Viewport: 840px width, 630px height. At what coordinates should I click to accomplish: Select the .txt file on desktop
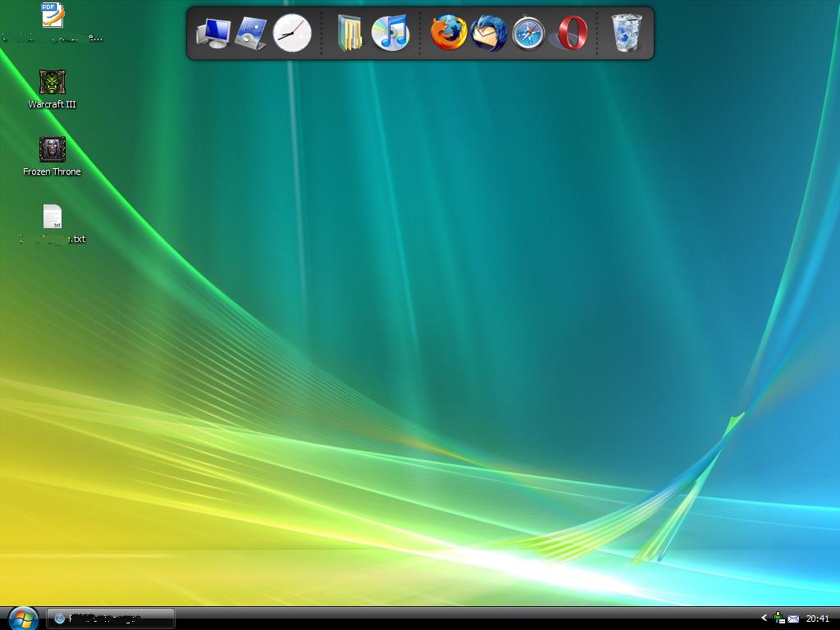click(x=52, y=218)
